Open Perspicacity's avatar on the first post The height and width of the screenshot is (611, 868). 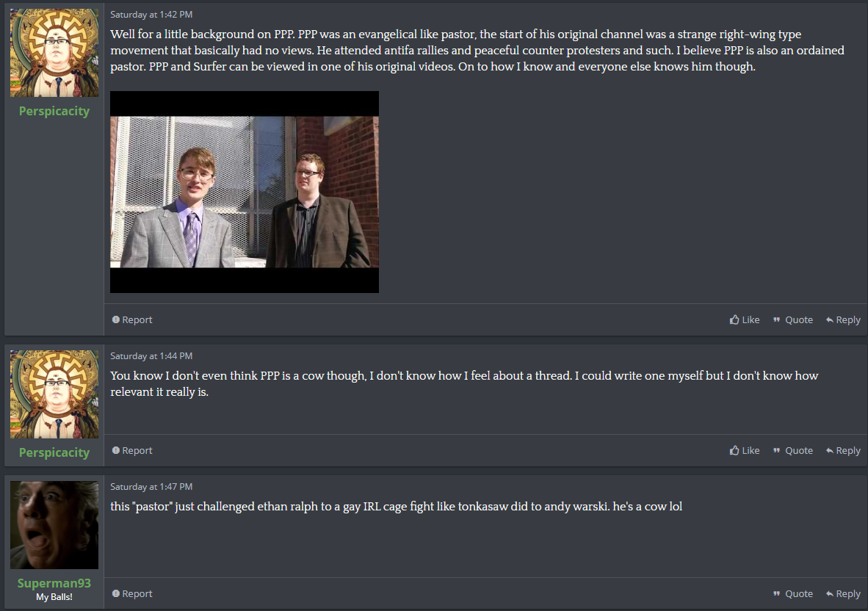(x=54, y=53)
